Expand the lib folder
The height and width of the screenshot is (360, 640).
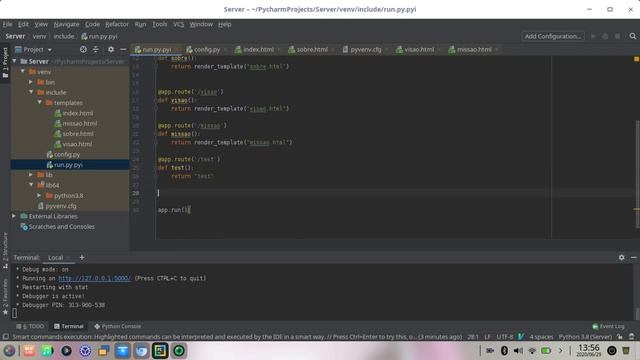(x=31, y=175)
